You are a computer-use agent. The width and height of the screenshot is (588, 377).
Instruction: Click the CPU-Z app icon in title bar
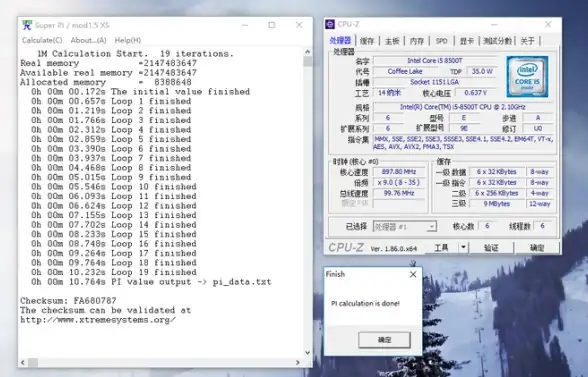click(330, 24)
